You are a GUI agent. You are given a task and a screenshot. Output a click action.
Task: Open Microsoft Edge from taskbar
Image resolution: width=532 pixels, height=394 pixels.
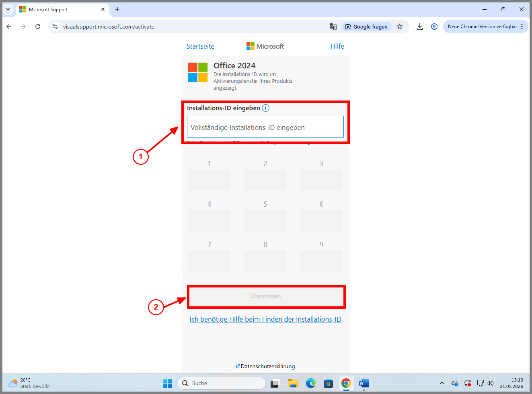pyautogui.click(x=311, y=383)
